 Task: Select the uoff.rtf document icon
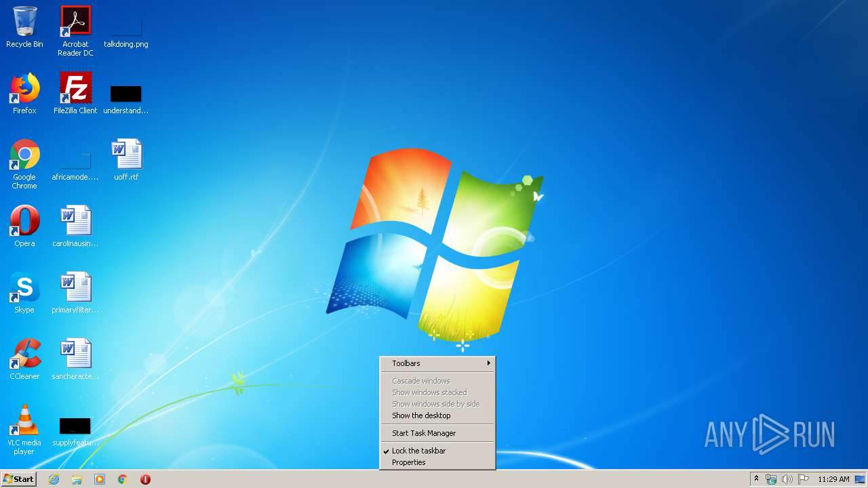click(126, 160)
